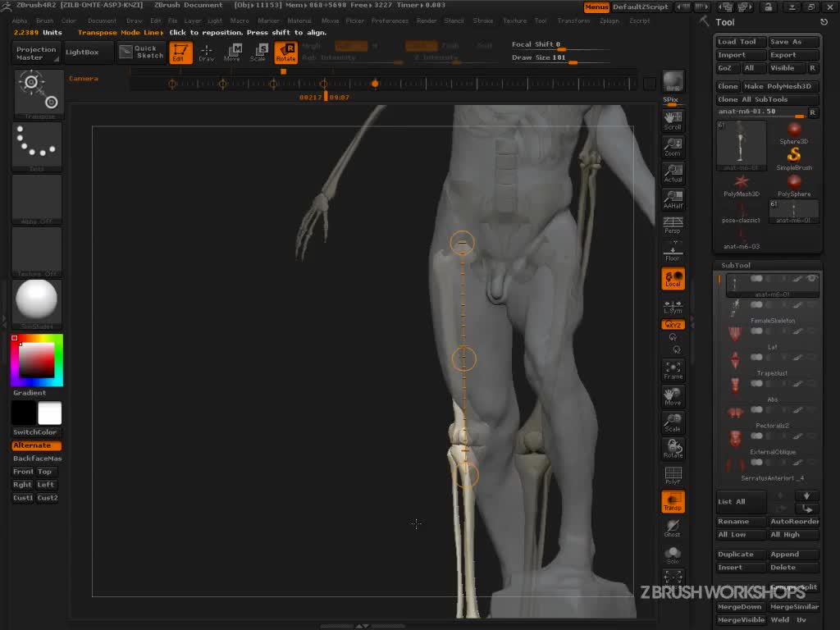Click the Frame icon in right shelf
840x630 pixels.
[x=673, y=370]
